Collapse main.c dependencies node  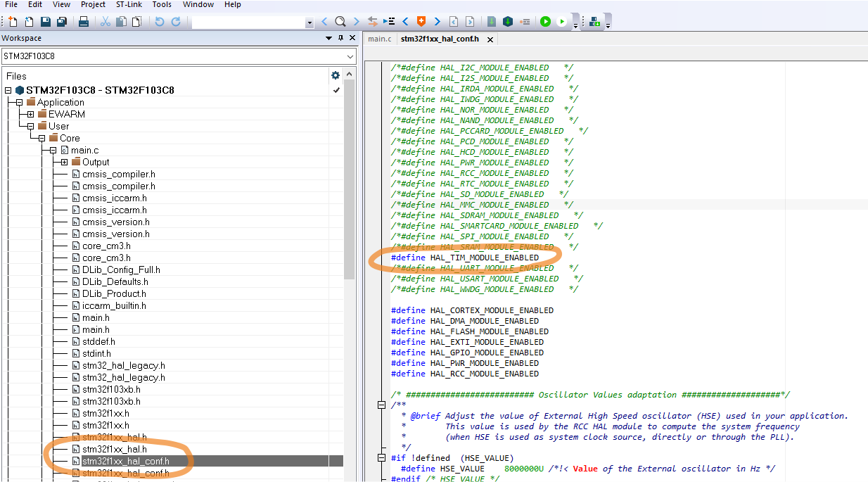pyautogui.click(x=53, y=150)
